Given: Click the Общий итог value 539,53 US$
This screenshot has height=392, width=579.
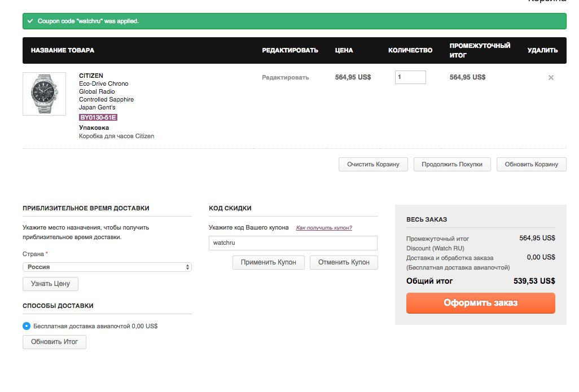Looking at the screenshot, I should 534,281.
